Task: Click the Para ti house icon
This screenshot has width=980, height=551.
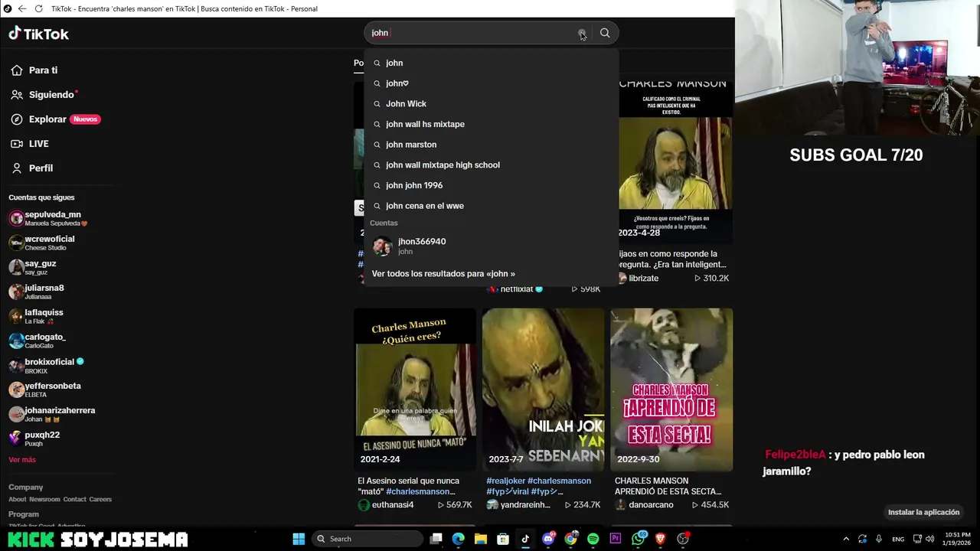Action: click(17, 70)
